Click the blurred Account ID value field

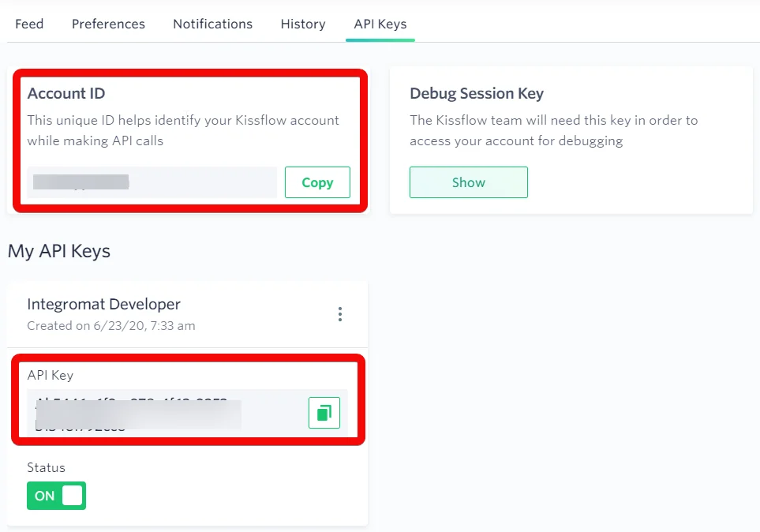[x=152, y=182]
